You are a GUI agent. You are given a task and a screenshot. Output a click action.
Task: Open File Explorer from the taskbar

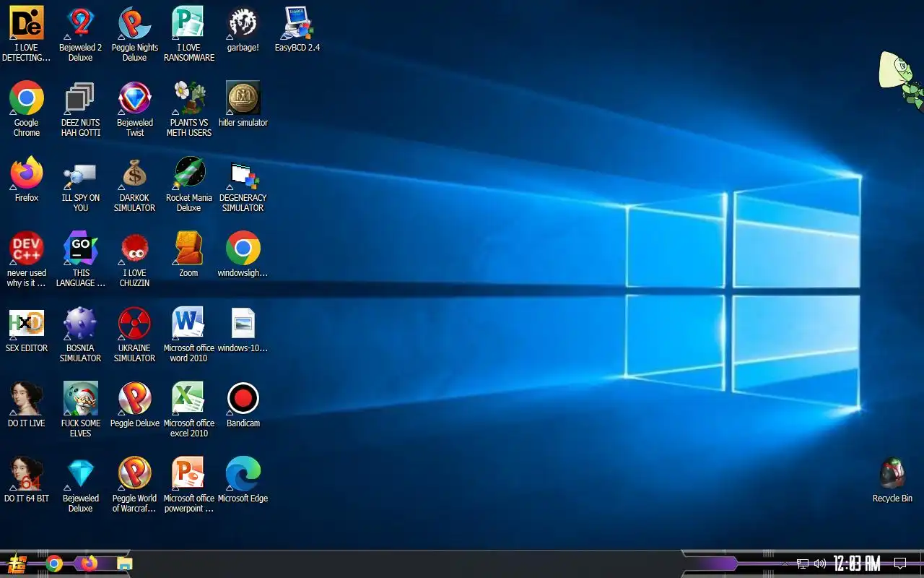[125, 564]
